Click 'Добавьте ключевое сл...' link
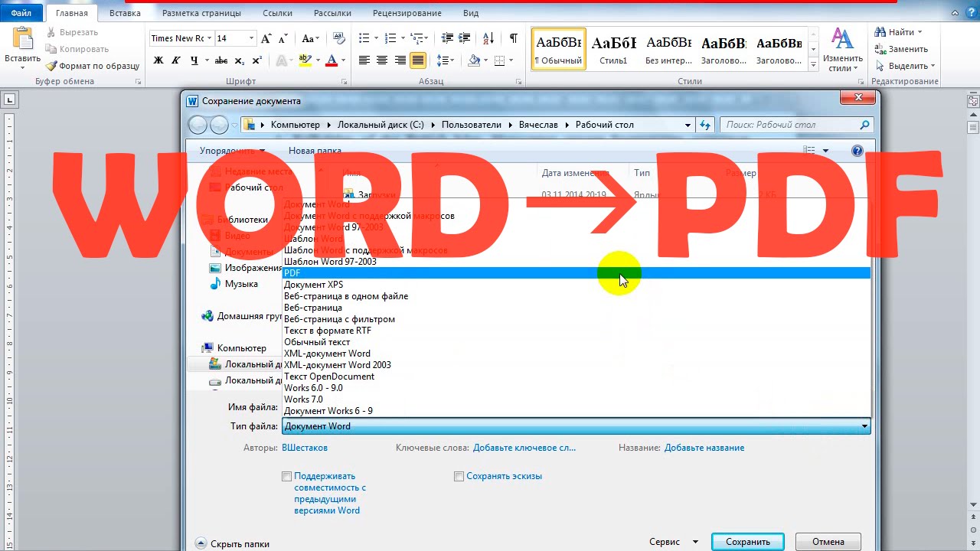This screenshot has width=980, height=551. tap(524, 448)
